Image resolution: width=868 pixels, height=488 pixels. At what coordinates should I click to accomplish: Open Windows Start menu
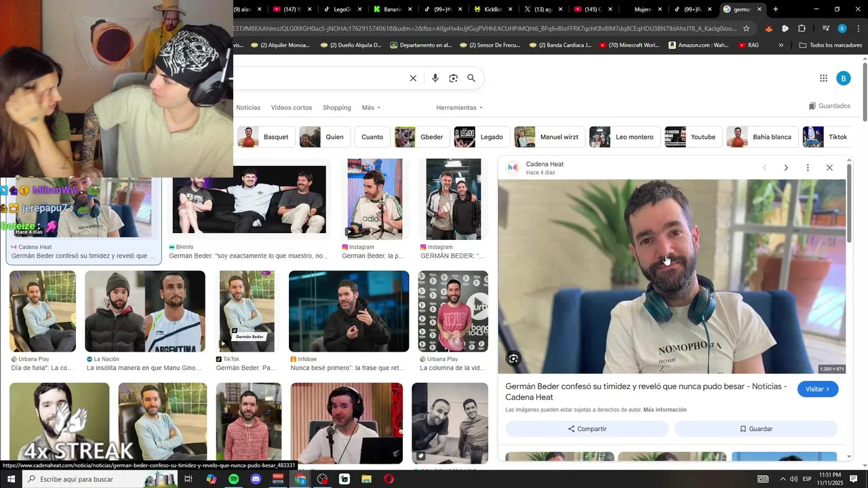coord(12,479)
